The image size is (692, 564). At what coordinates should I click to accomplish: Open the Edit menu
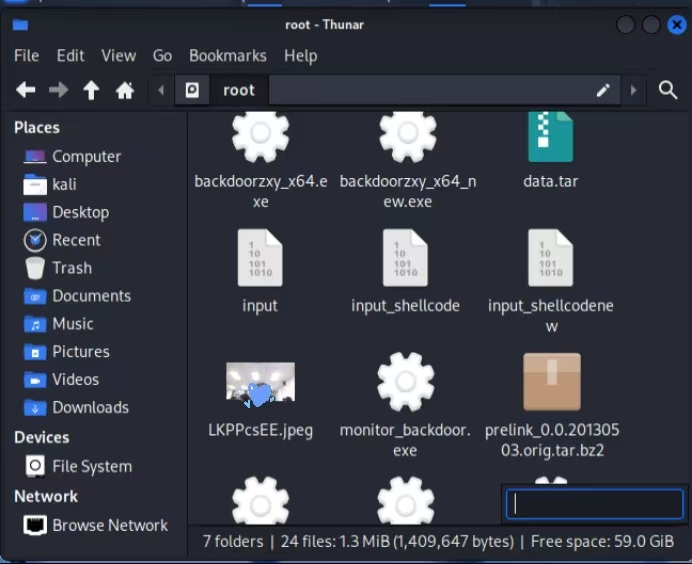[x=70, y=56]
